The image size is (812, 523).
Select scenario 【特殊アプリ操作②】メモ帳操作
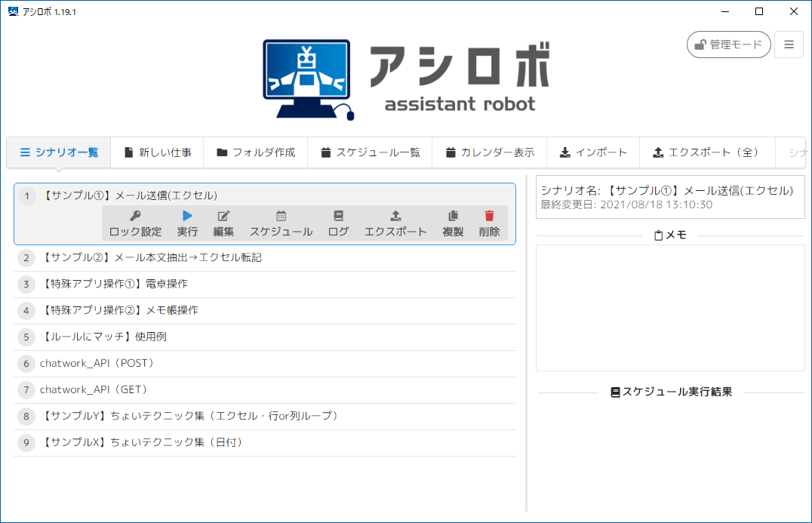265,311
